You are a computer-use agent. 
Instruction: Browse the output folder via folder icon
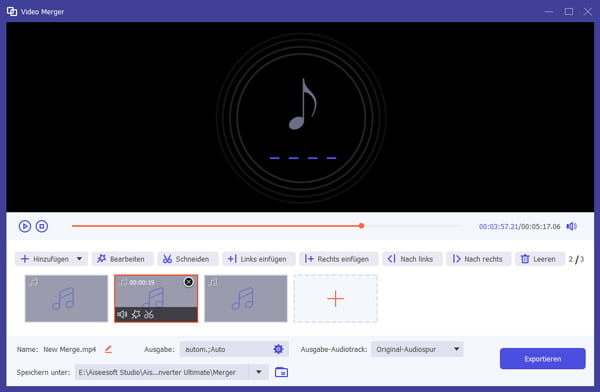281,372
